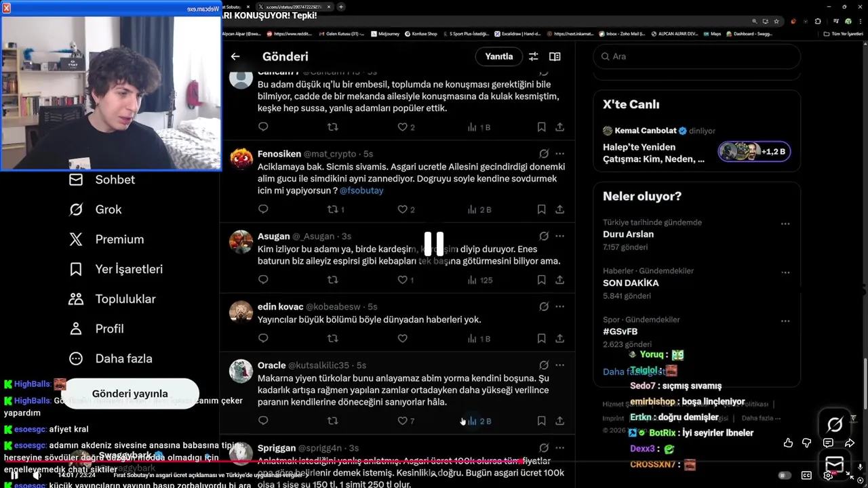868x488 pixels.
Task: Open the reply filter sliders icon
Action: (x=533, y=56)
